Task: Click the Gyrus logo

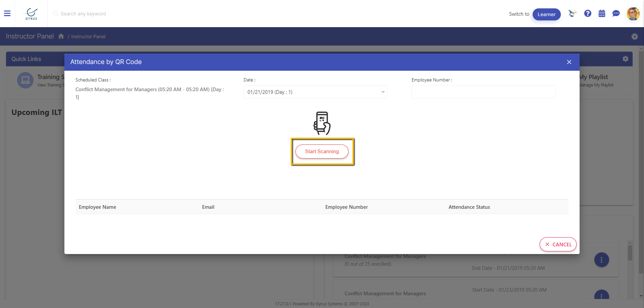Action: click(31, 14)
